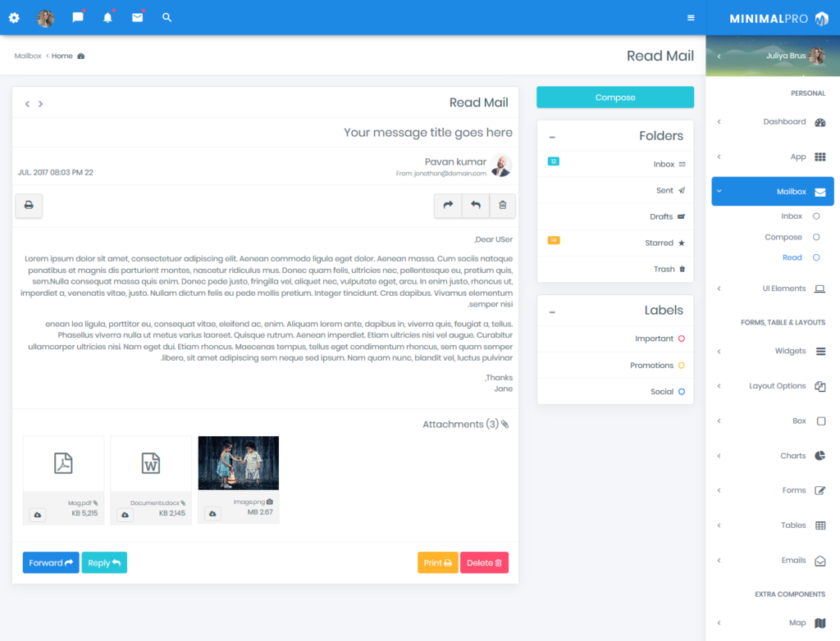
Task: Click the settings gear icon top left
Action: click(14, 17)
